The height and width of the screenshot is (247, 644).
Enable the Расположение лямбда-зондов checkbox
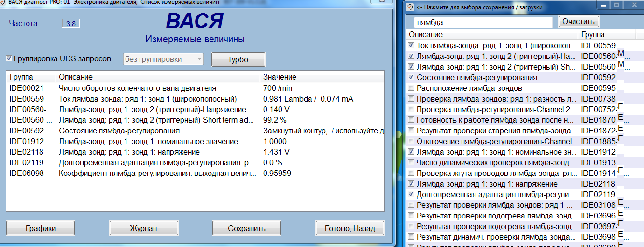411,88
